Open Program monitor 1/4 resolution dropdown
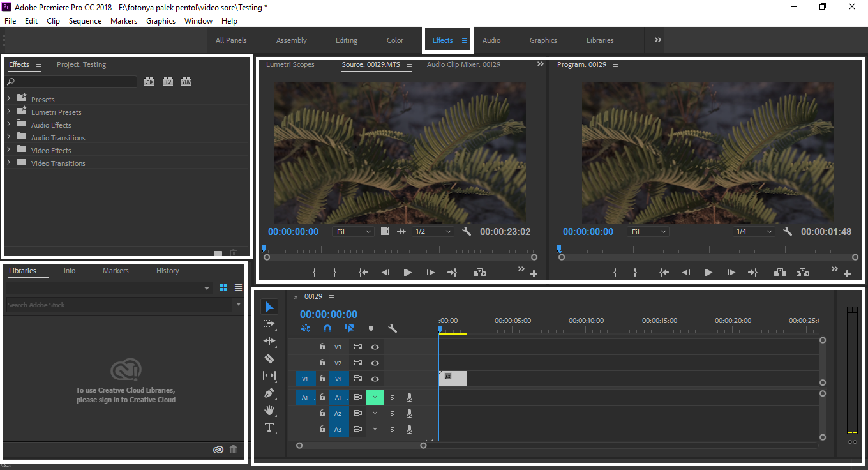The height and width of the screenshot is (470, 868). point(754,232)
